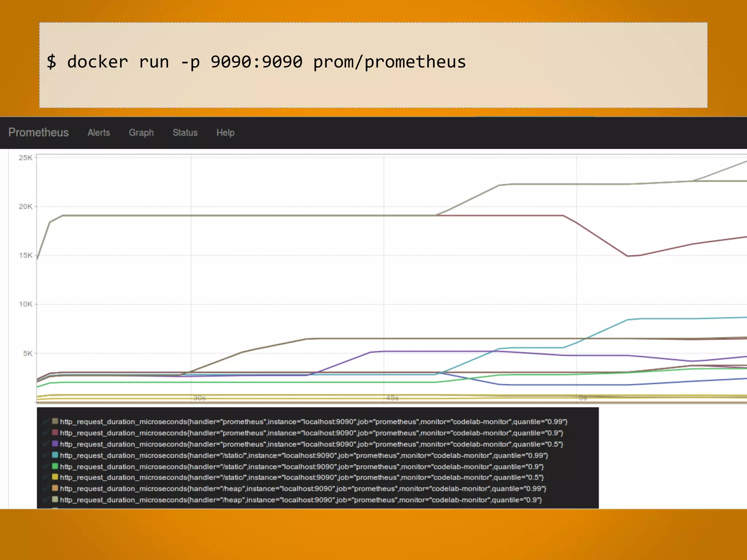Click the Prometheus brand link

click(38, 132)
